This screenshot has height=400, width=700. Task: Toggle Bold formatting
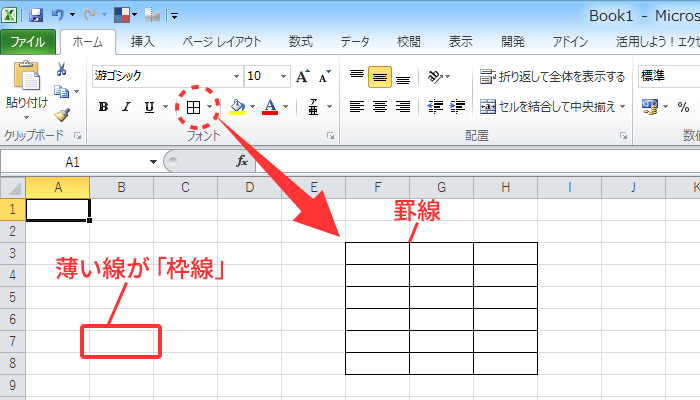coord(104,107)
